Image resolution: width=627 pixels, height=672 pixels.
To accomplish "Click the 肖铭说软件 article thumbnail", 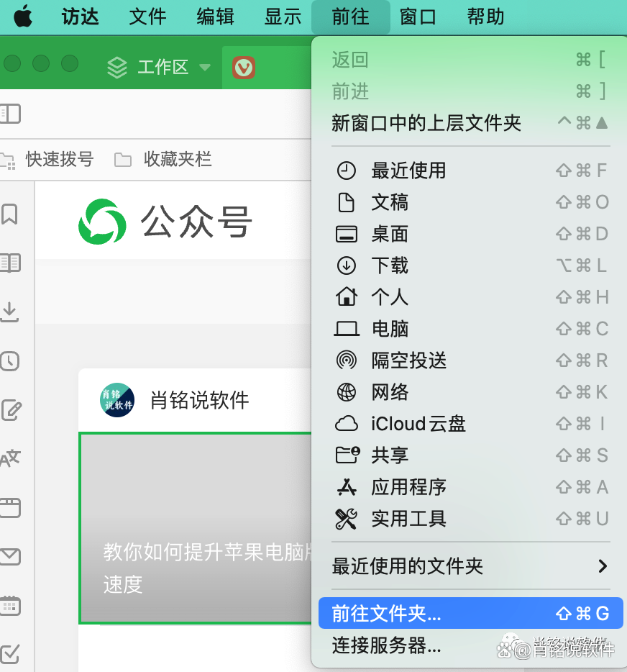I will (x=196, y=527).
